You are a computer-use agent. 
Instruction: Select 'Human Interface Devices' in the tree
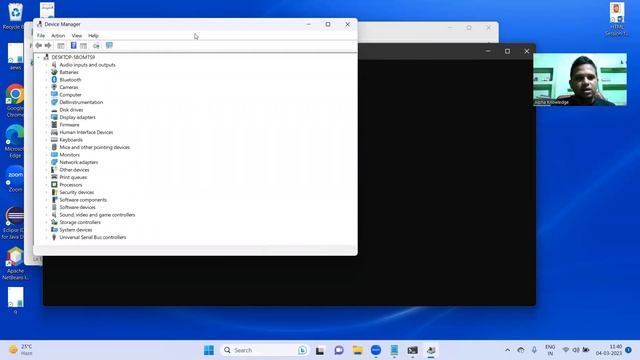(x=86, y=132)
